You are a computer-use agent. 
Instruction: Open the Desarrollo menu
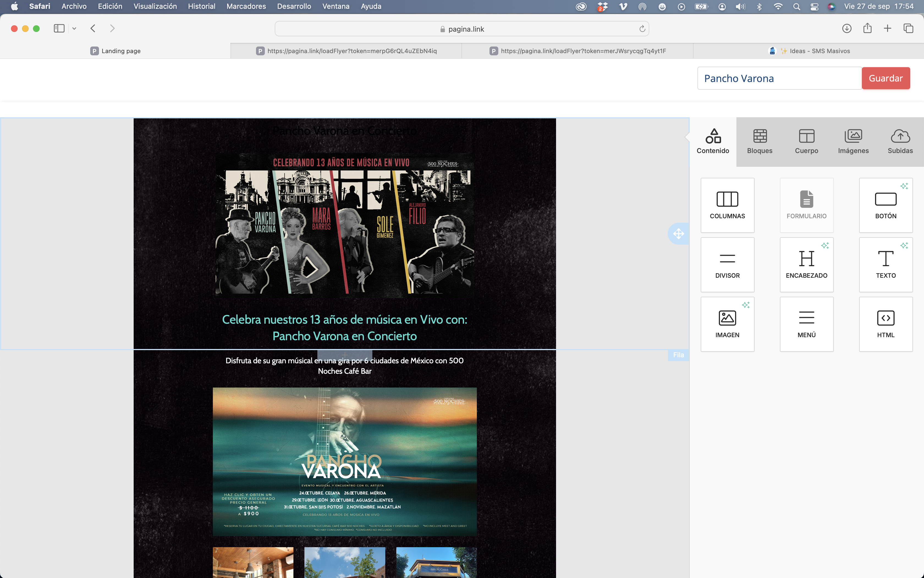pyautogui.click(x=294, y=7)
